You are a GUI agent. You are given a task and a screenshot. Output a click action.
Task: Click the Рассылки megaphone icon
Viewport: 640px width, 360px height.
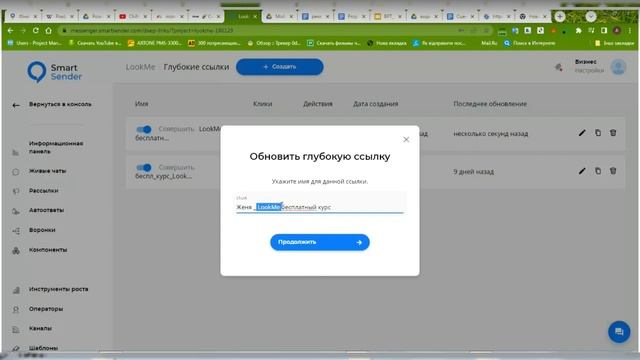click(x=16, y=191)
